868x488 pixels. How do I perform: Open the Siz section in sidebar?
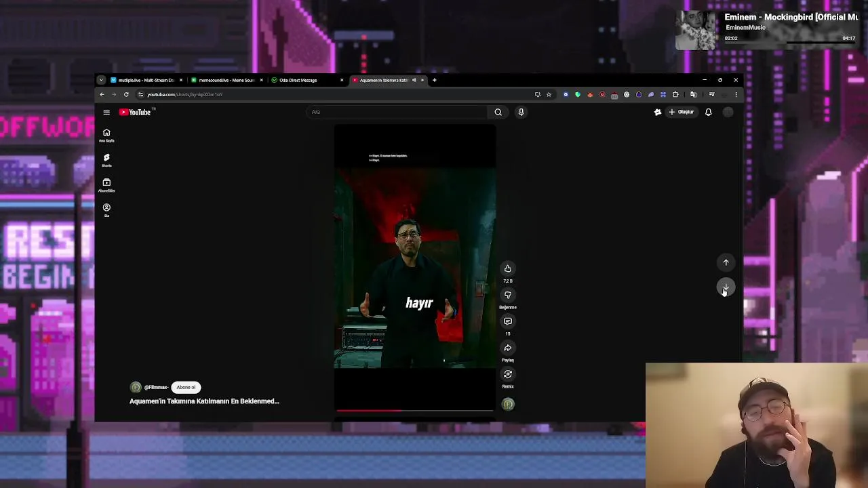point(106,210)
